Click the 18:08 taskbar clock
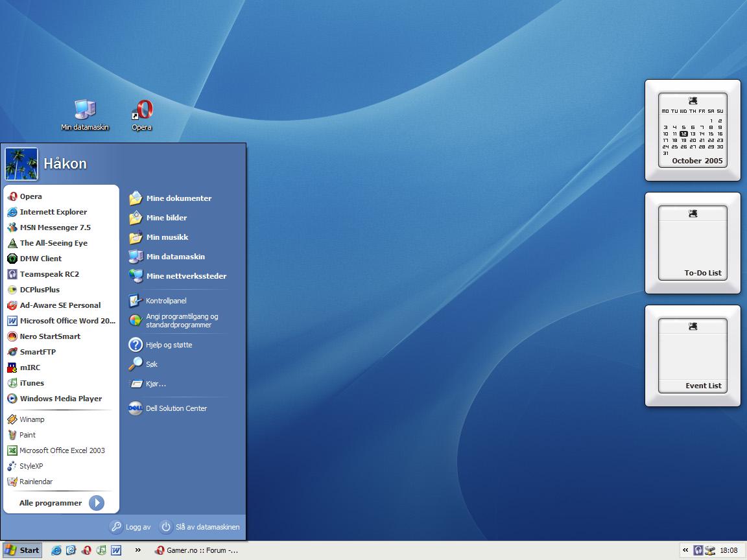This screenshot has width=747, height=560. tap(728, 550)
